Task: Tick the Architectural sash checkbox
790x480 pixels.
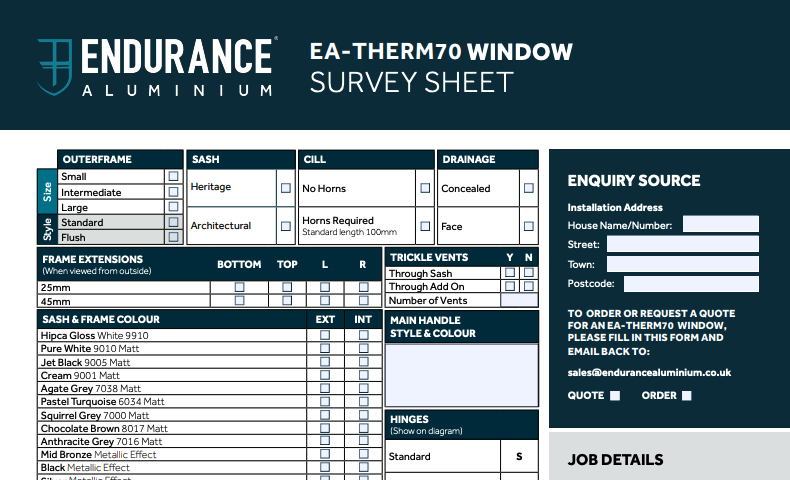Action: click(x=286, y=226)
